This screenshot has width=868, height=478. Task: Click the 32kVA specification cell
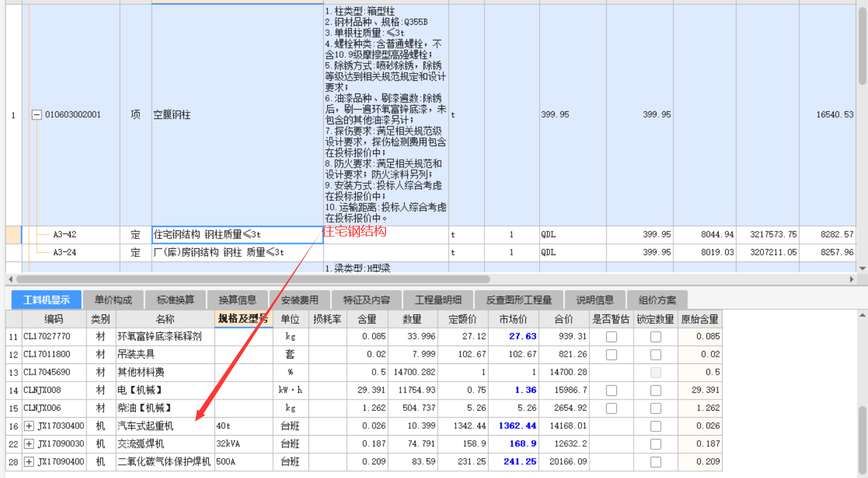click(244, 444)
